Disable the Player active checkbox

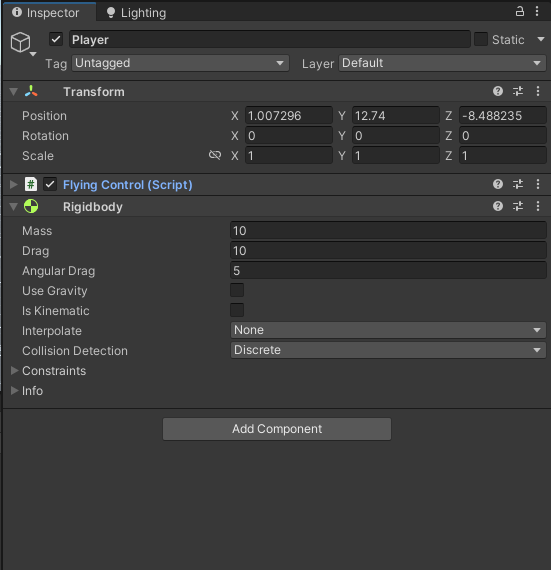[56, 39]
